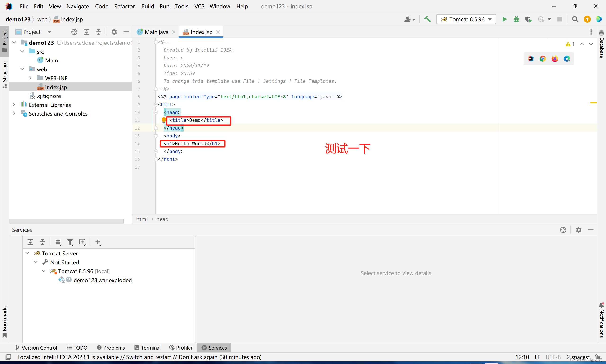Add a service with the plus icon
The image size is (606, 364).
pyautogui.click(x=98, y=242)
